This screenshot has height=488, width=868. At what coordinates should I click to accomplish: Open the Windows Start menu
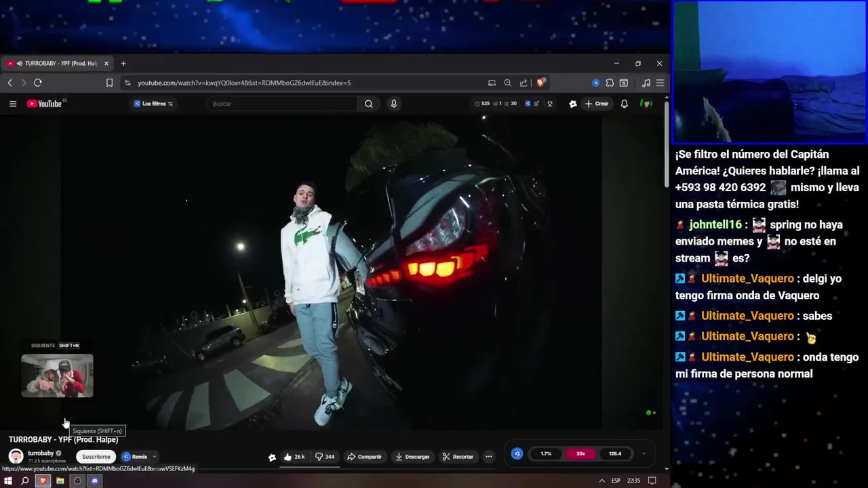[x=9, y=481]
